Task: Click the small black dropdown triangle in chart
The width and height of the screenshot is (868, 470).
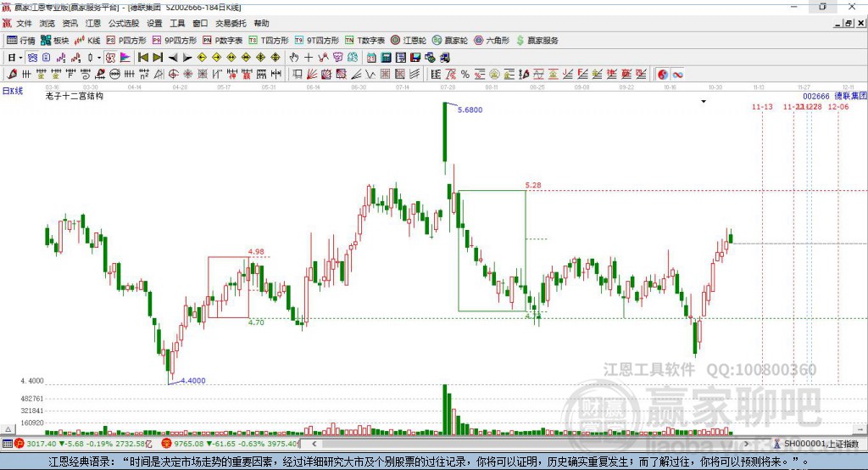Action: click(704, 102)
